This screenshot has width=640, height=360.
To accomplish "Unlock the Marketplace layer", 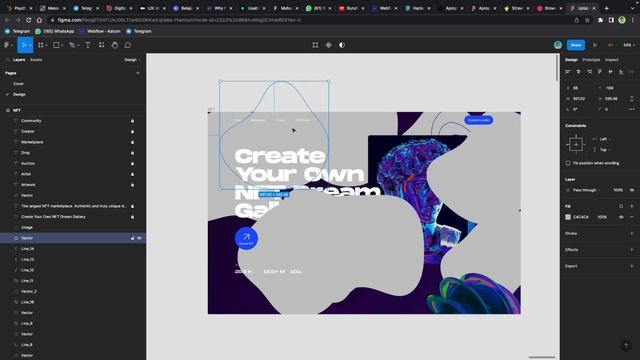I will (132, 142).
